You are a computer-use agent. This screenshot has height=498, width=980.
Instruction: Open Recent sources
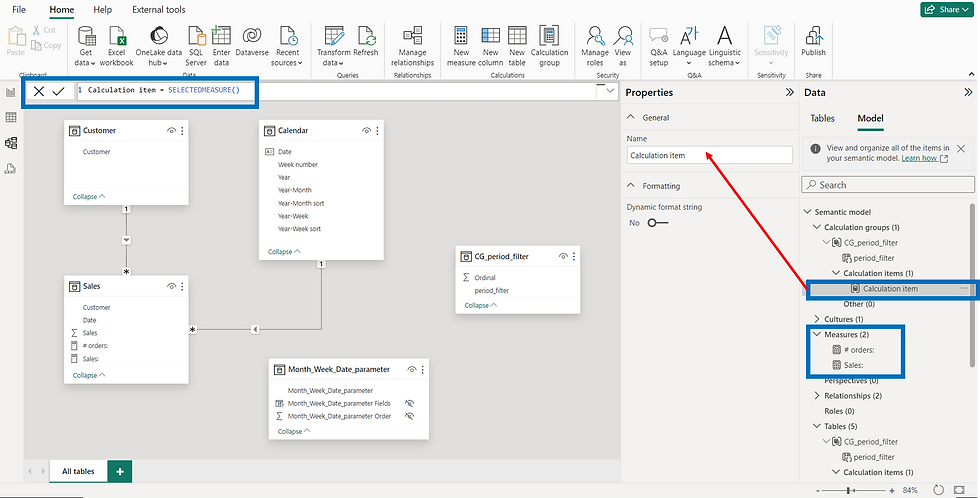(x=287, y=46)
